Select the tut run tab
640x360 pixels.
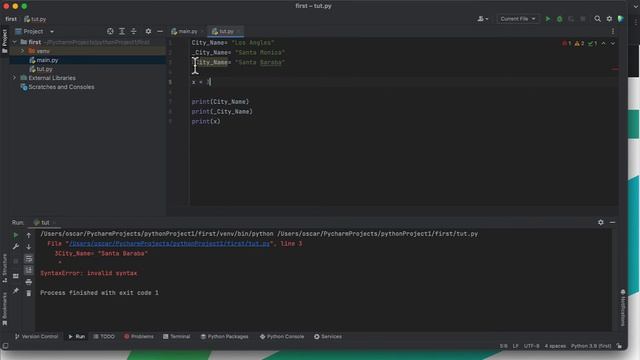coord(44,222)
